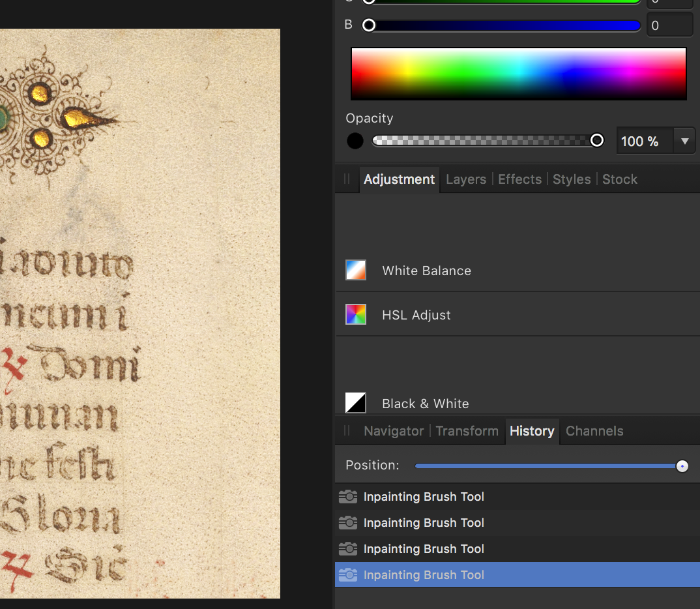This screenshot has height=609, width=700.
Task: Open the Stock tab
Action: tap(620, 179)
